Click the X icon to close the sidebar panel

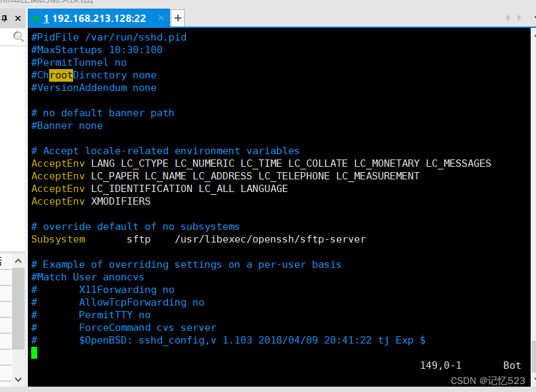coord(17,17)
